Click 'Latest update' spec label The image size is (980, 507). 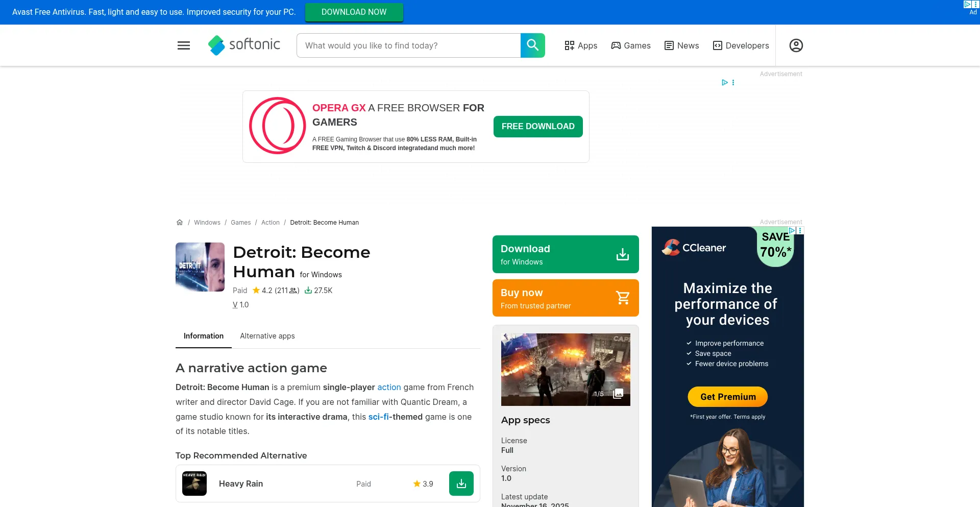point(525,497)
